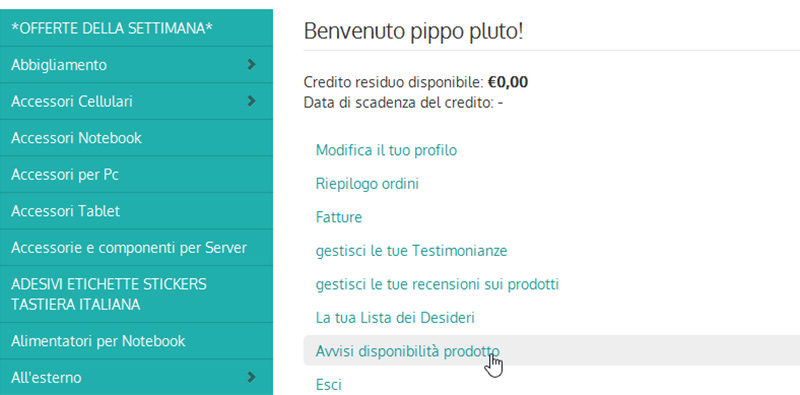Open Riepilogo ordini link
The width and height of the screenshot is (800, 395).
[367, 184]
